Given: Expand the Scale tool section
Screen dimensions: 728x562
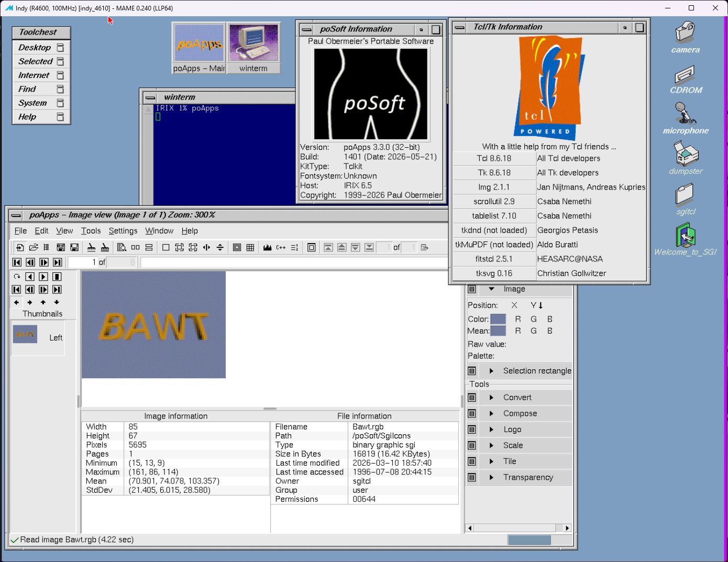Looking at the screenshot, I should (491, 446).
